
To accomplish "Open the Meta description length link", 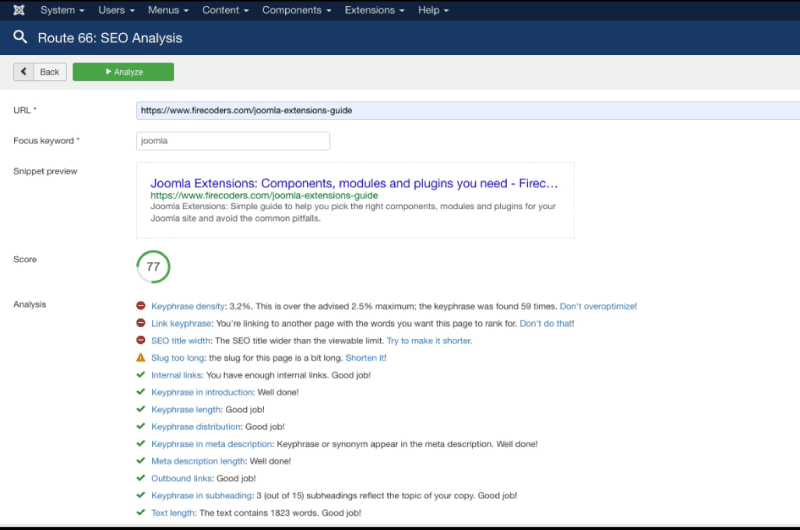I will click(198, 461).
